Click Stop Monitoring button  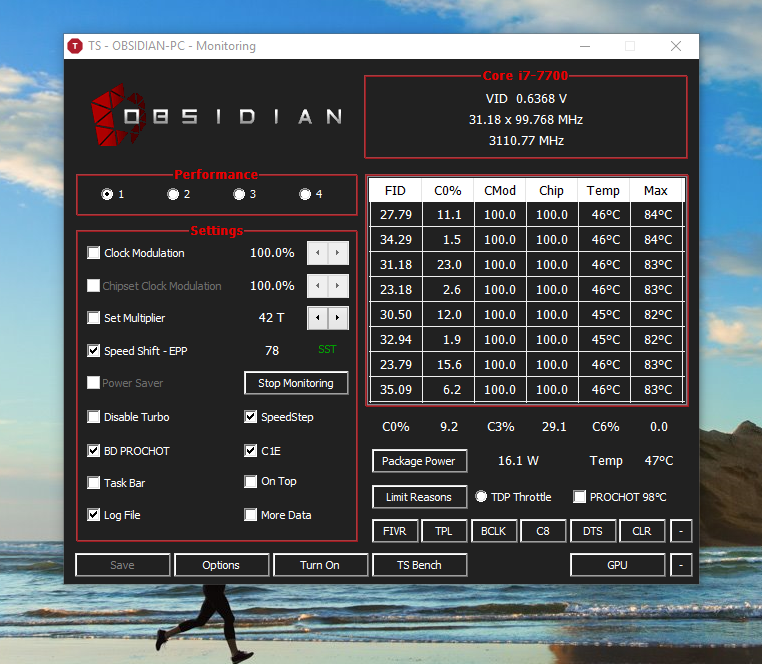(x=296, y=383)
